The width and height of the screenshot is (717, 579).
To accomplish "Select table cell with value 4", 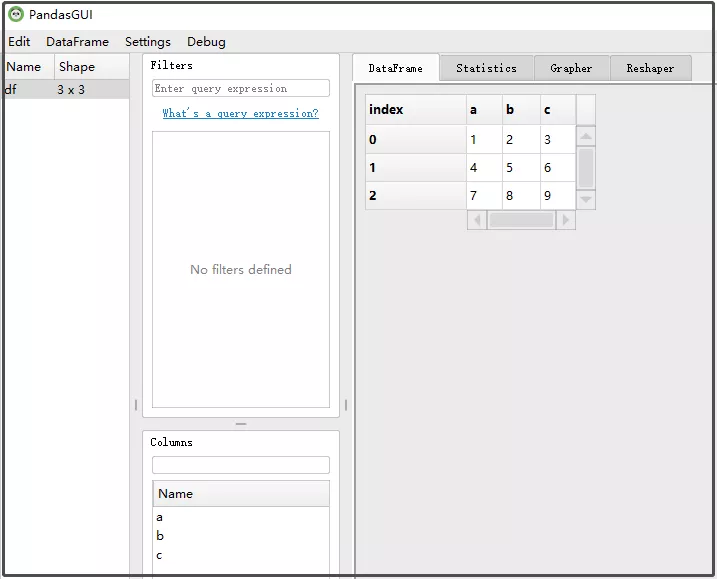I will click(484, 167).
